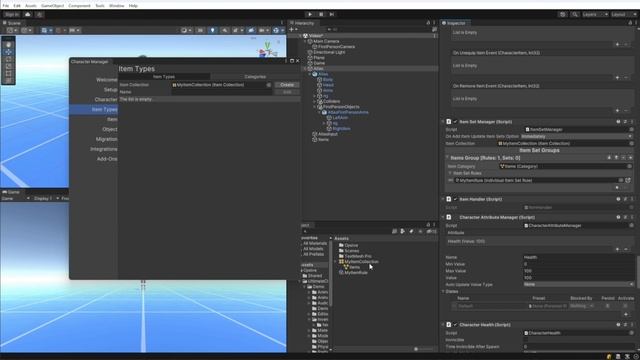The image size is (640, 360).
Task: Toggle the Invincible checkbox
Action: 526,340
